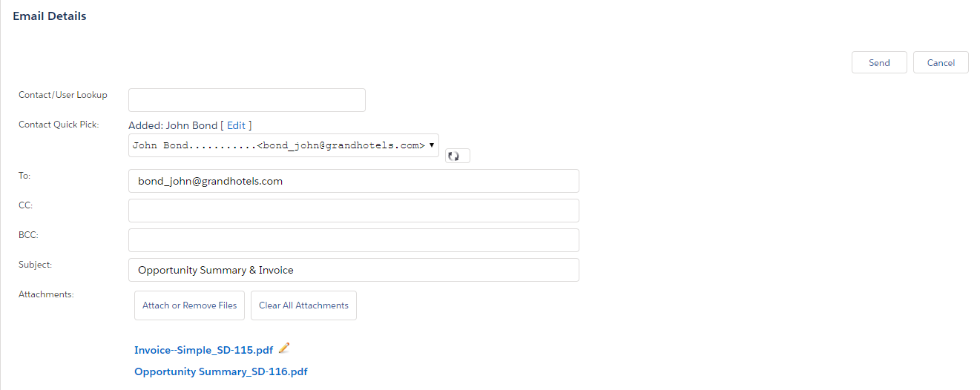Image resolution: width=980 pixels, height=390 pixels.
Task: Click the refresh contact list icon
Action: pos(457,156)
